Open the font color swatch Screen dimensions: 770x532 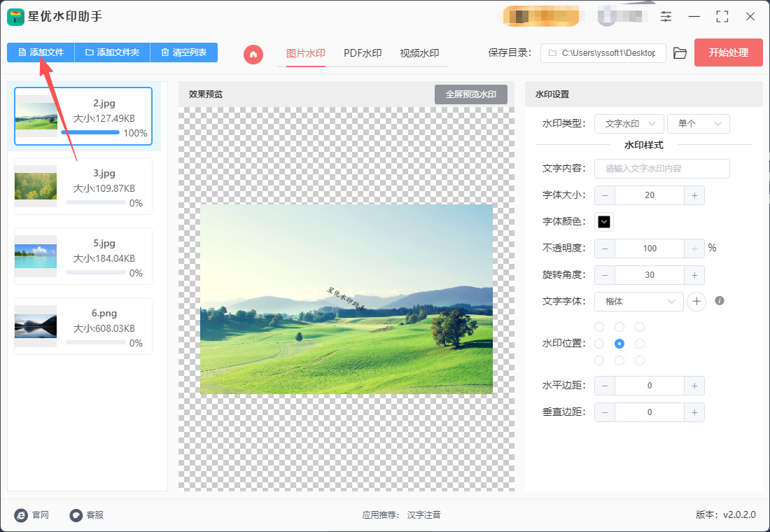click(x=604, y=222)
